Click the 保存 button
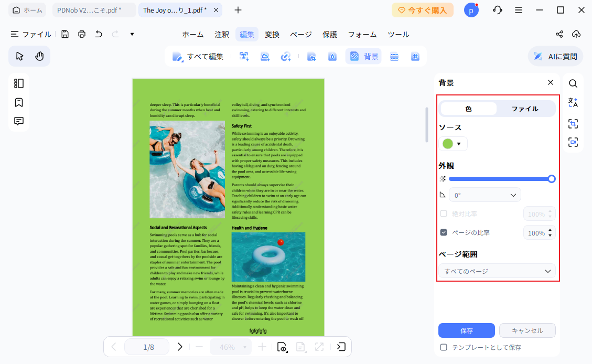Image resolution: width=592 pixels, height=364 pixels. click(x=466, y=330)
